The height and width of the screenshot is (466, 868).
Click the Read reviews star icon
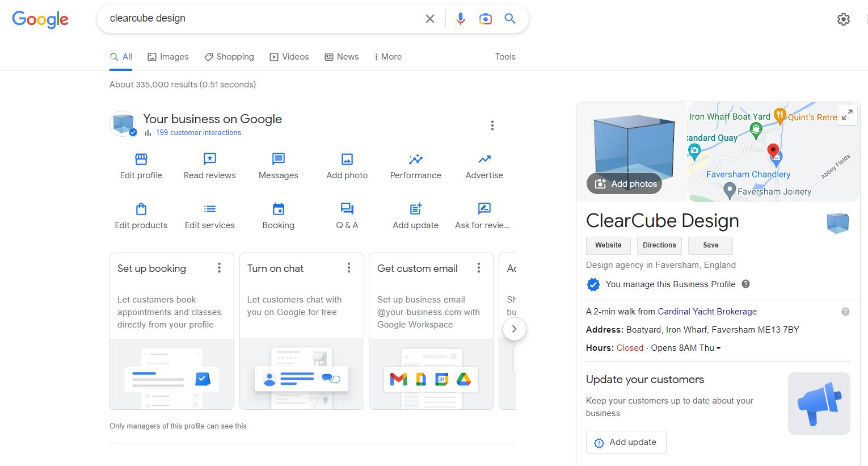(x=209, y=159)
